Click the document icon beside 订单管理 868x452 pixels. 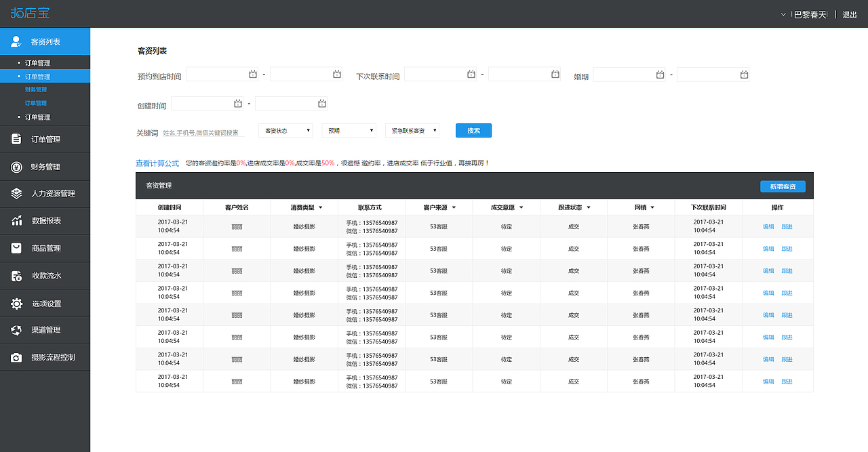coord(16,139)
